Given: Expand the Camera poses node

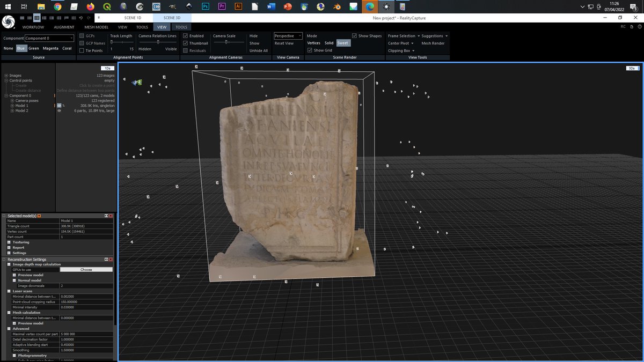Looking at the screenshot, I should [11, 100].
